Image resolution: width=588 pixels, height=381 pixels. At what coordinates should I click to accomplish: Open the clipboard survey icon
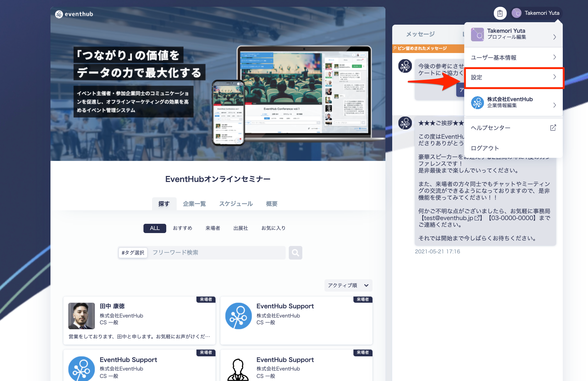click(500, 13)
